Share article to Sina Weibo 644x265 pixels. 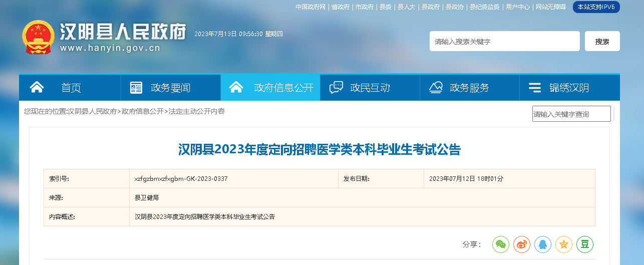(521, 244)
